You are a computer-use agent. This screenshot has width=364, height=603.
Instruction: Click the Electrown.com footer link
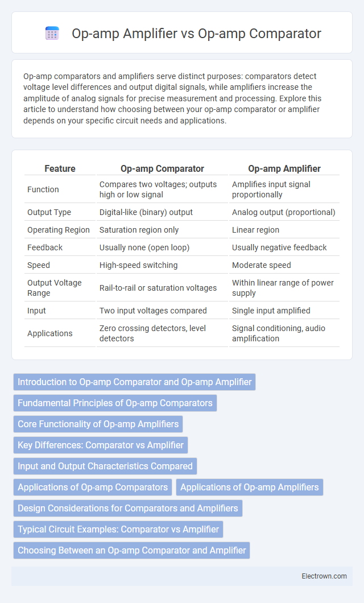[x=324, y=576]
